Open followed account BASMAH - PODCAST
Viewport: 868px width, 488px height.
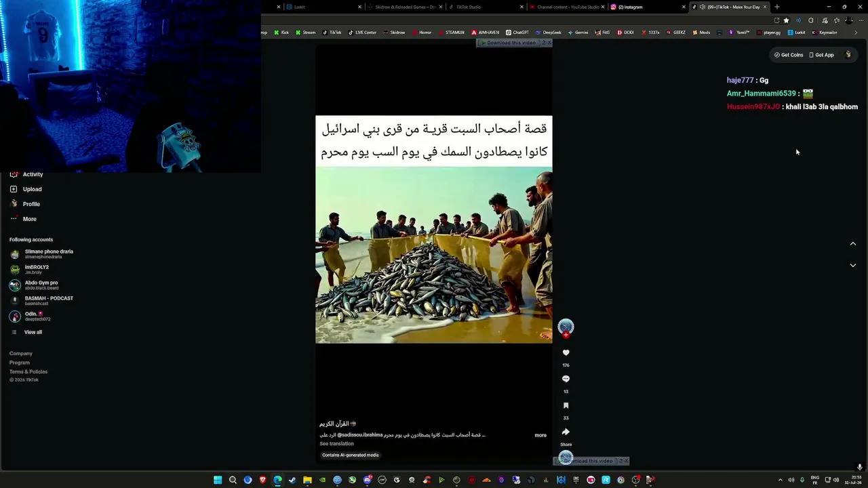[42, 300]
